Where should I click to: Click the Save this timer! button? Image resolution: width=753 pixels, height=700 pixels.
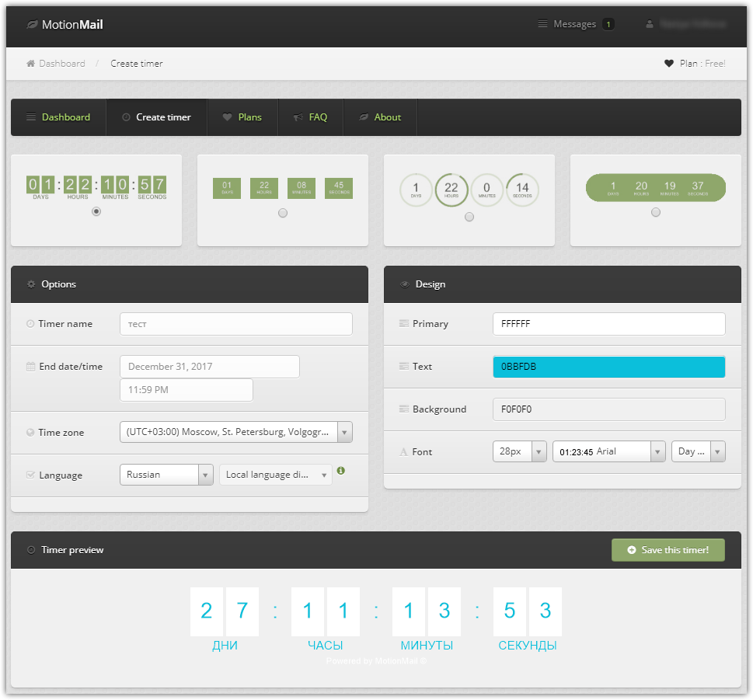668,550
